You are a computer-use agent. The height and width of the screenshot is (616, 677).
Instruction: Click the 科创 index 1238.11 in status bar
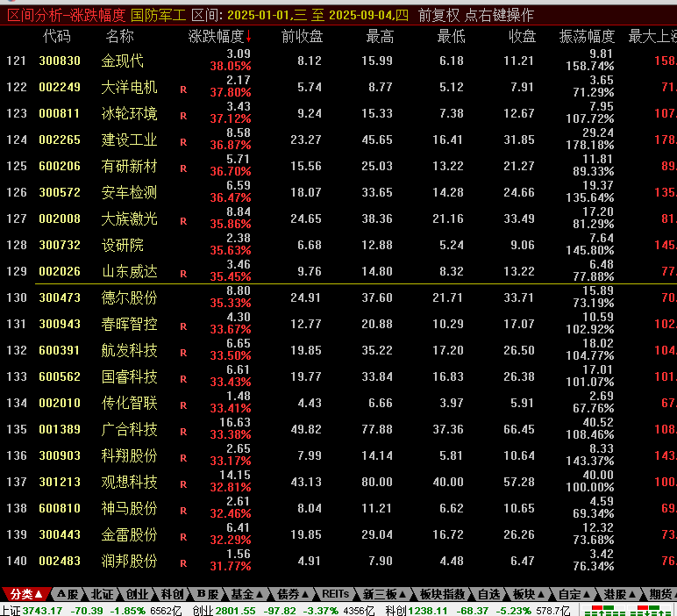pyautogui.click(x=429, y=611)
